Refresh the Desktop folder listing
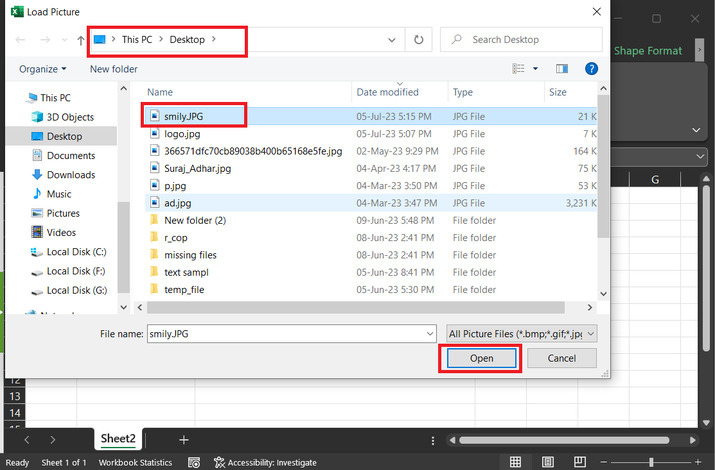 coord(419,40)
